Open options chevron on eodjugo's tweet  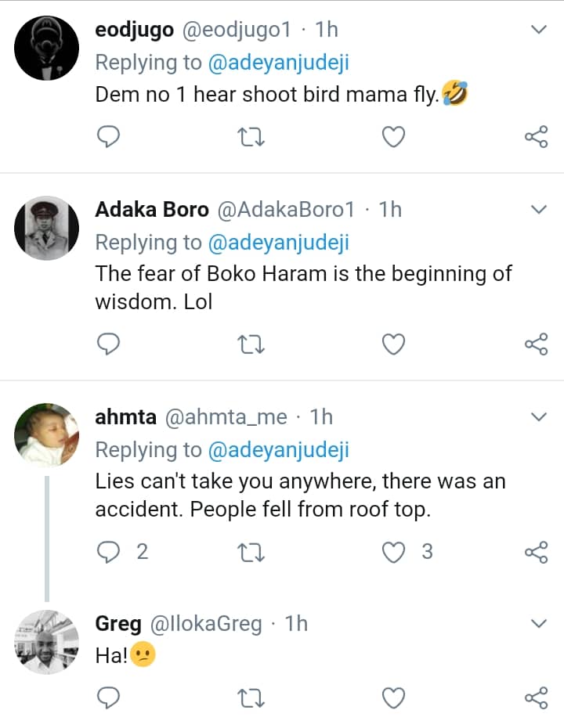538,30
